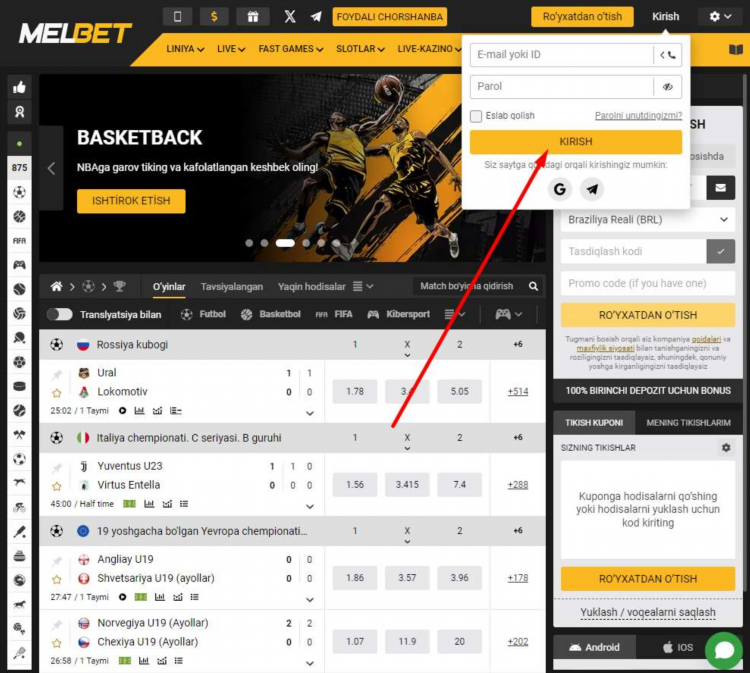750x673 pixels.
Task: Select the horse racing icon in the left sidebar
Action: point(20,605)
